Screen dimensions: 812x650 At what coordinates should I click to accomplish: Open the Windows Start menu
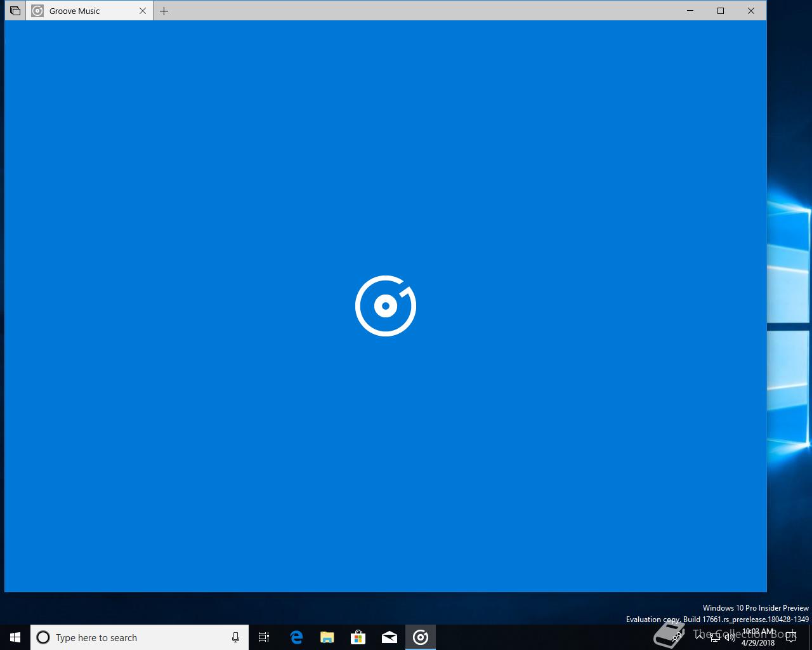[15, 637]
